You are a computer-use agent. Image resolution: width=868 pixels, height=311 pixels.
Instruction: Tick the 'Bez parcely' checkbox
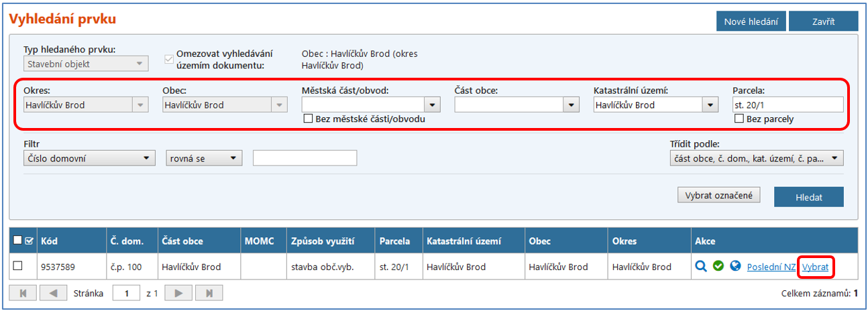click(739, 119)
